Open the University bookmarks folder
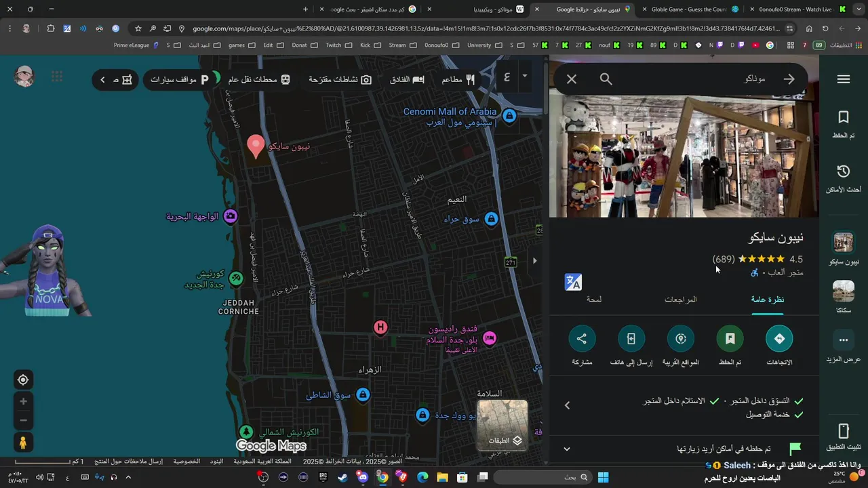The width and height of the screenshot is (868, 488). point(484,45)
